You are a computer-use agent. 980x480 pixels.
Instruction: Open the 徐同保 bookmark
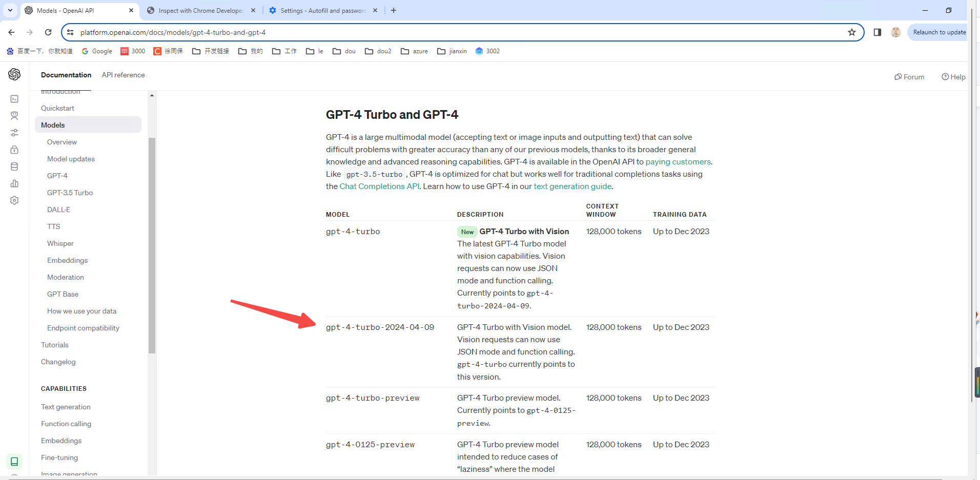coord(169,51)
